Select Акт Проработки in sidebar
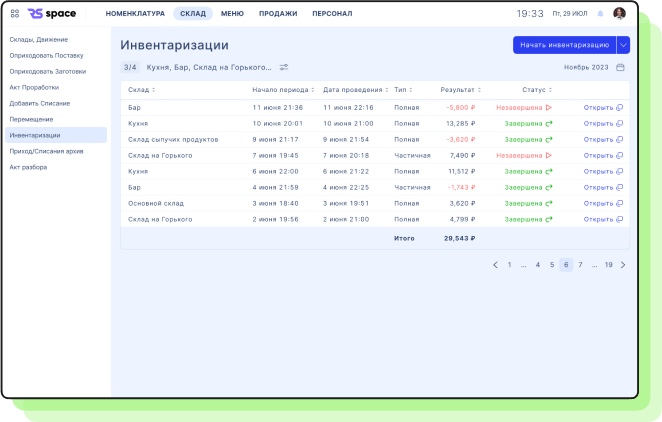This screenshot has height=422, width=662. pos(34,87)
